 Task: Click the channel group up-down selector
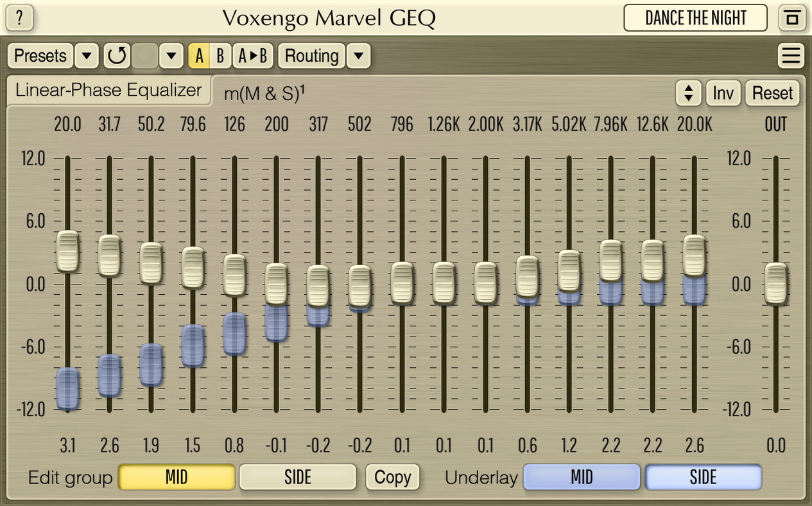pyautogui.click(x=688, y=93)
